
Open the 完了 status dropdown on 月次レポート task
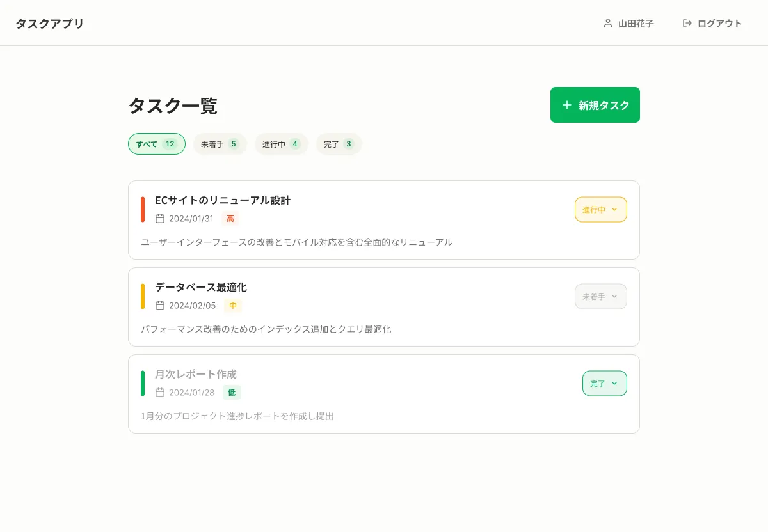click(604, 383)
